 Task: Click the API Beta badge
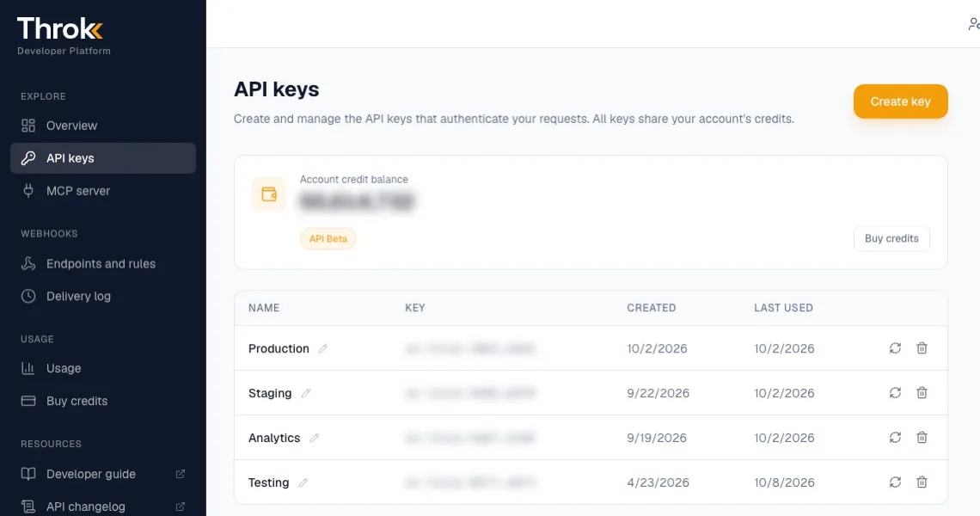point(328,238)
